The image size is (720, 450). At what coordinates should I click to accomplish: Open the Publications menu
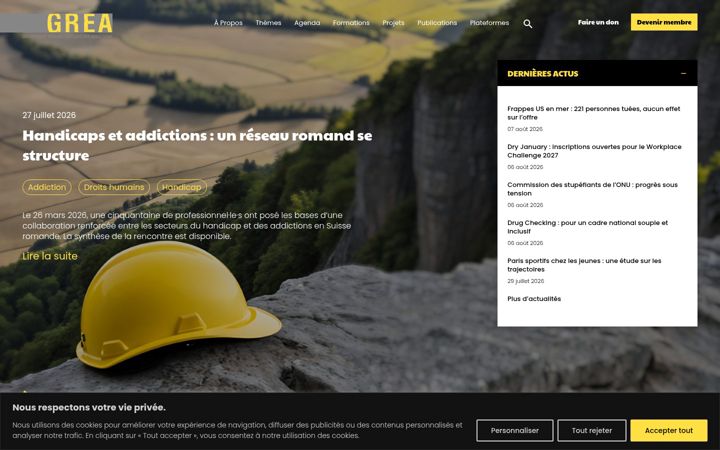point(437,22)
